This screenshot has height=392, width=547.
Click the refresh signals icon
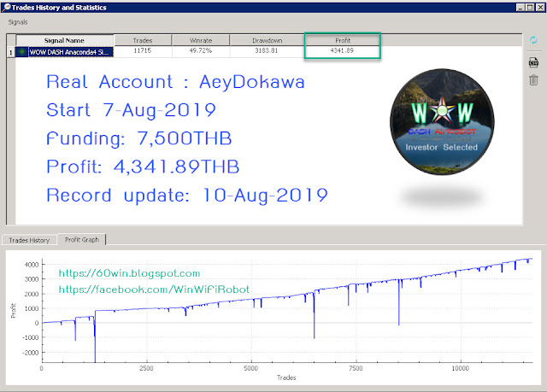533,40
